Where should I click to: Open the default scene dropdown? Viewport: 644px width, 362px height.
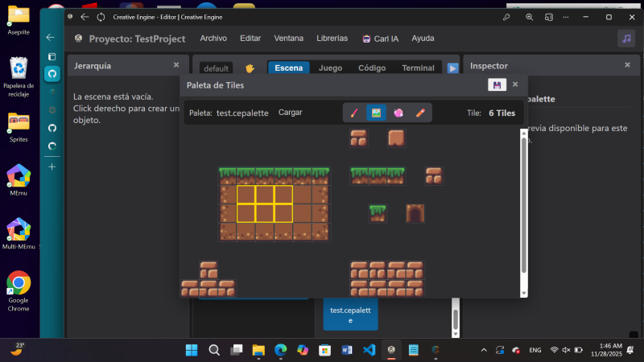216,68
